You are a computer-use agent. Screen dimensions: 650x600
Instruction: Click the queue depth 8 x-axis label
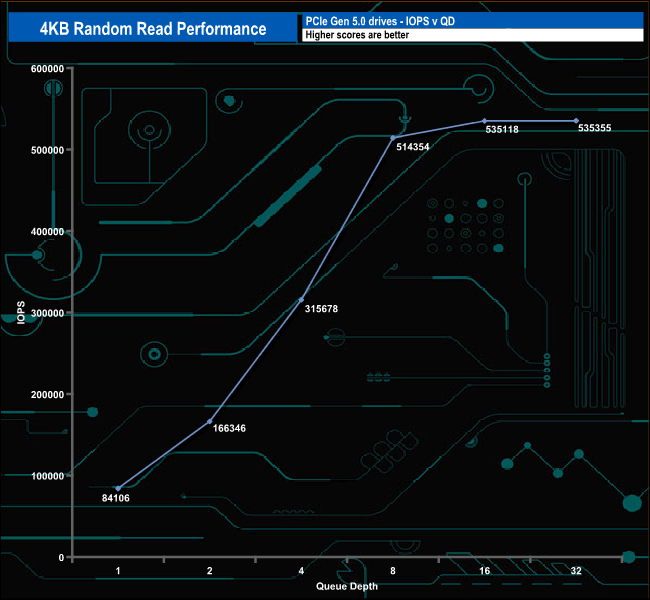(x=393, y=571)
